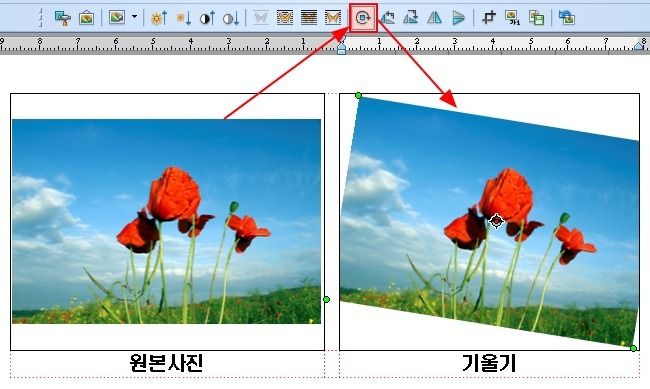Activate the free rotate object tool
The width and height of the screenshot is (650, 389).
[363, 18]
